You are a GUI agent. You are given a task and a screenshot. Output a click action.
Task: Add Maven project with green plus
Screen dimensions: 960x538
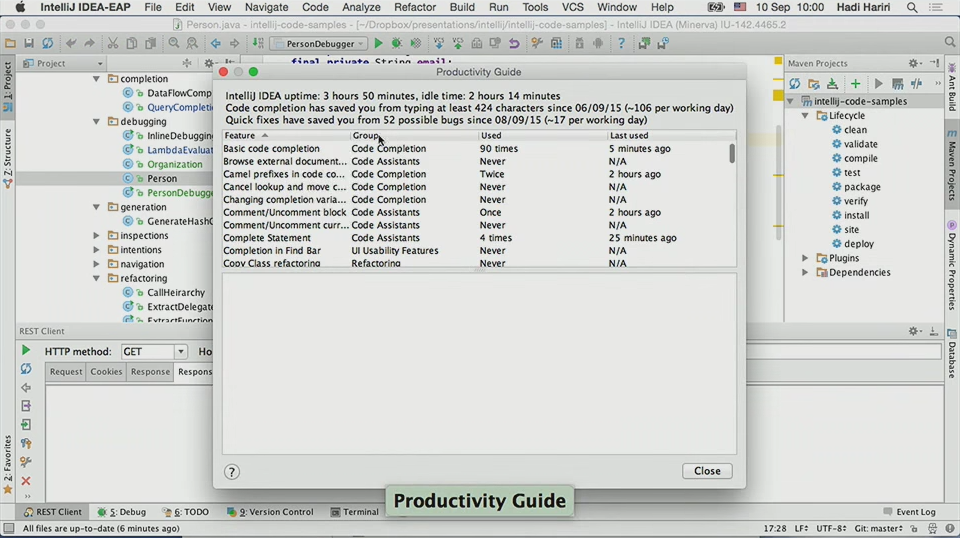[x=855, y=84]
